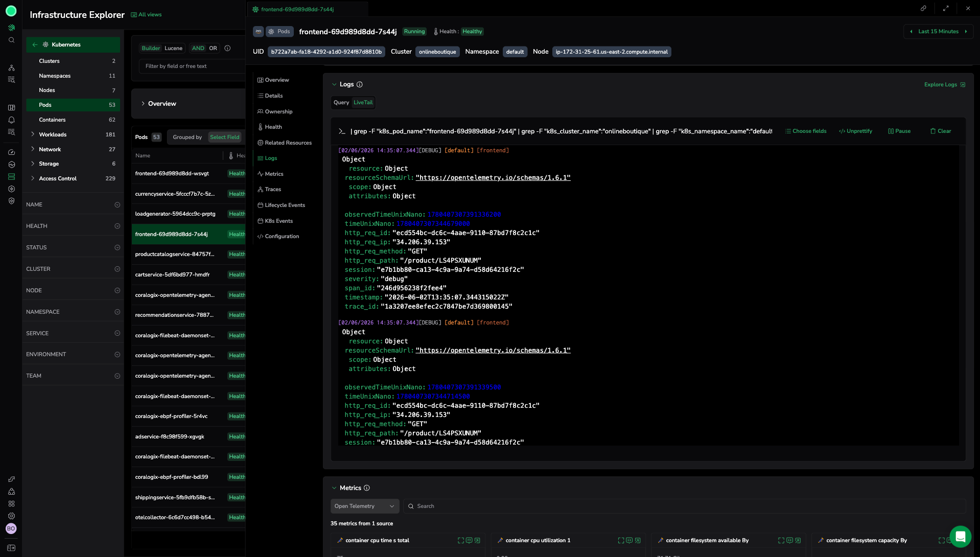Expand the Storage tree item

(x=33, y=164)
